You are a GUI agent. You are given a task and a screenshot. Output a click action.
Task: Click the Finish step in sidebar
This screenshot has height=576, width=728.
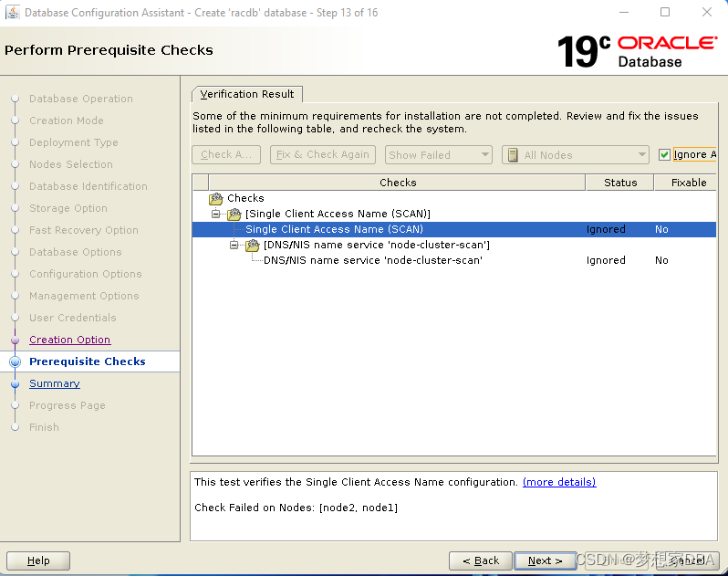[44, 427]
